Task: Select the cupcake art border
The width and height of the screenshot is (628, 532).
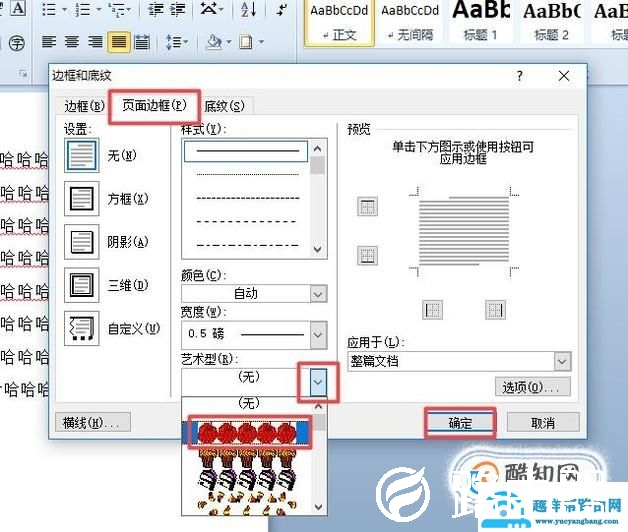Action: coord(248,458)
